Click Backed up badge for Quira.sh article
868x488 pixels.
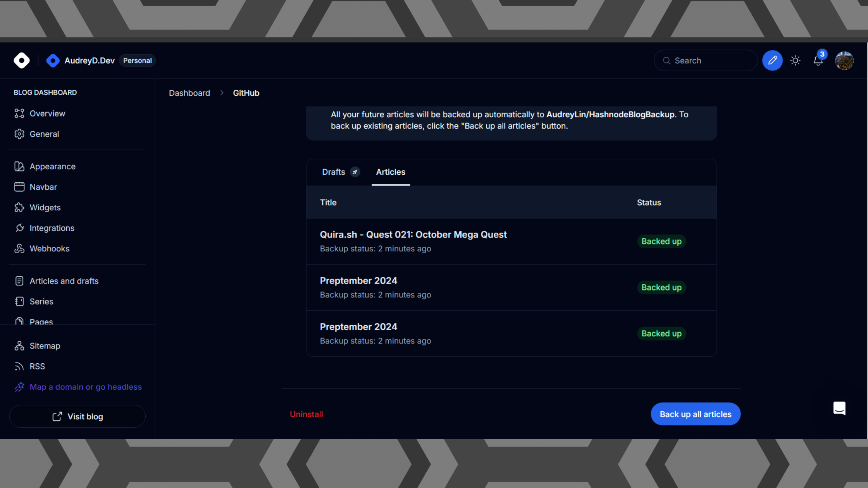point(661,241)
